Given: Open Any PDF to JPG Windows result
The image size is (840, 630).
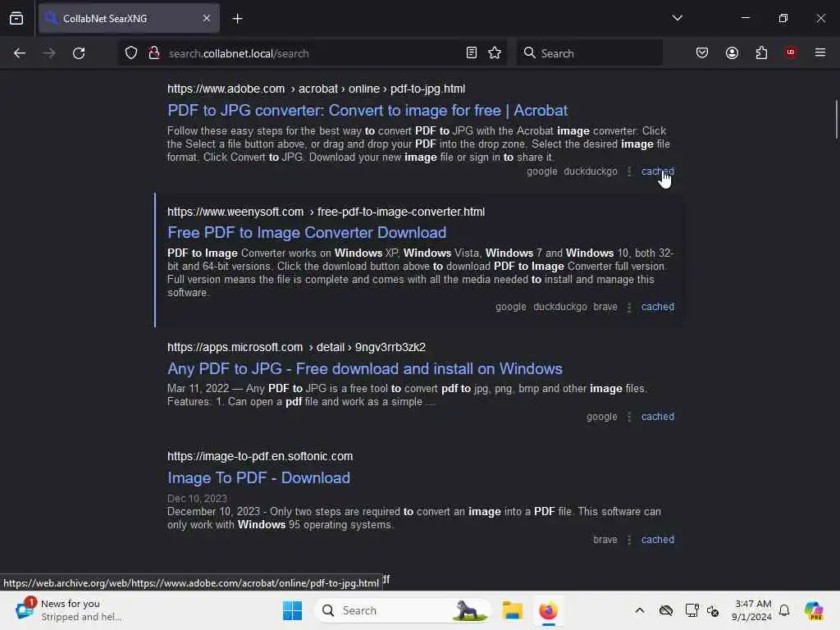Looking at the screenshot, I should 365,368.
